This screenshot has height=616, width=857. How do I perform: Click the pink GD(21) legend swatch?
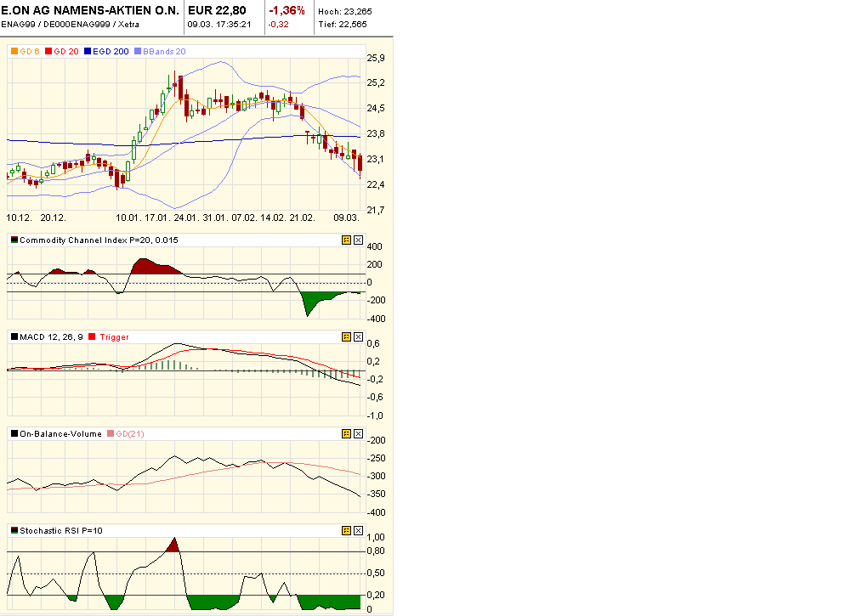111,433
